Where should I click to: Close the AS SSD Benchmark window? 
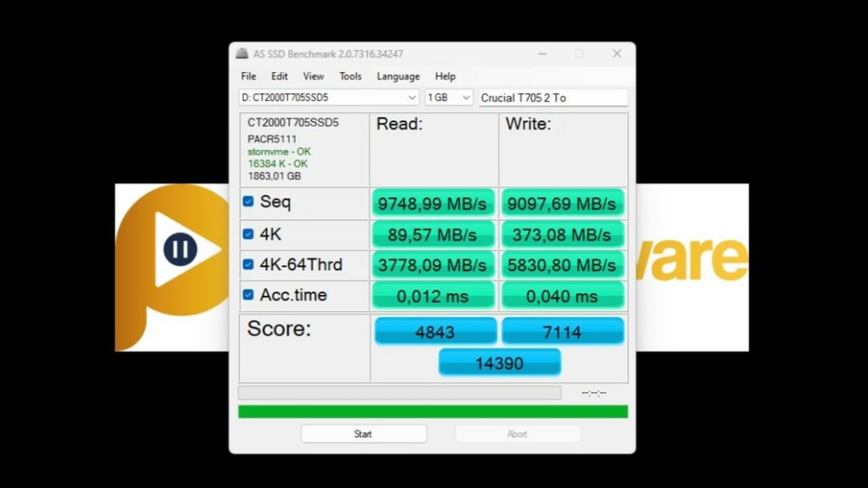click(x=617, y=53)
